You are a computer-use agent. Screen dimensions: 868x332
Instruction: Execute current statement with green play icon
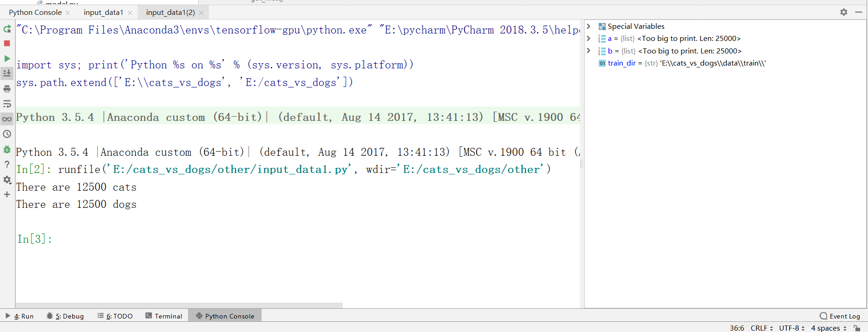pyautogui.click(x=7, y=59)
